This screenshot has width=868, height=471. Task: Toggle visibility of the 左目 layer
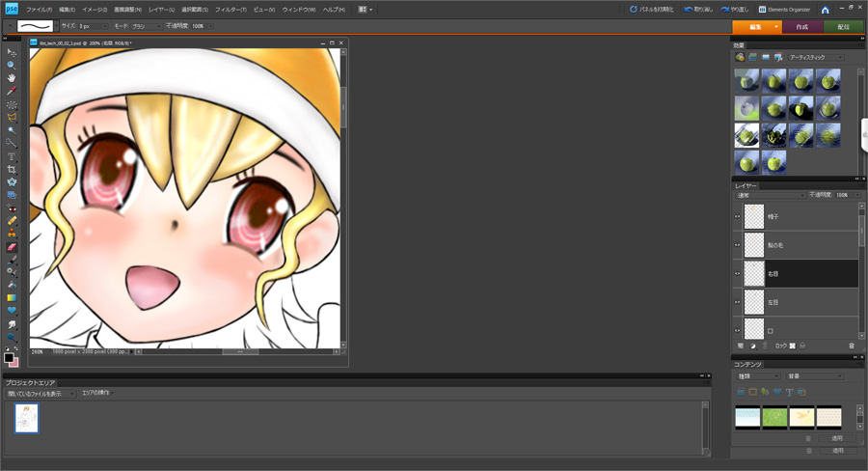point(738,302)
